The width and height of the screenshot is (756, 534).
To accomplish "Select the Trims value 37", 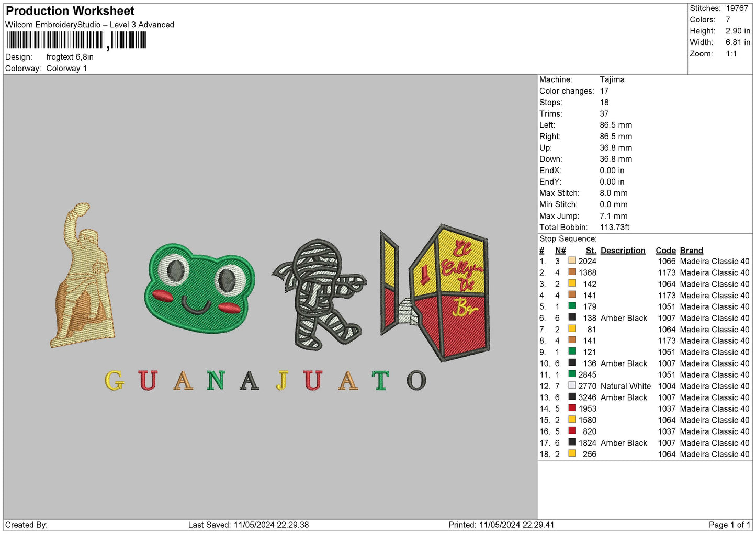I will pos(604,114).
